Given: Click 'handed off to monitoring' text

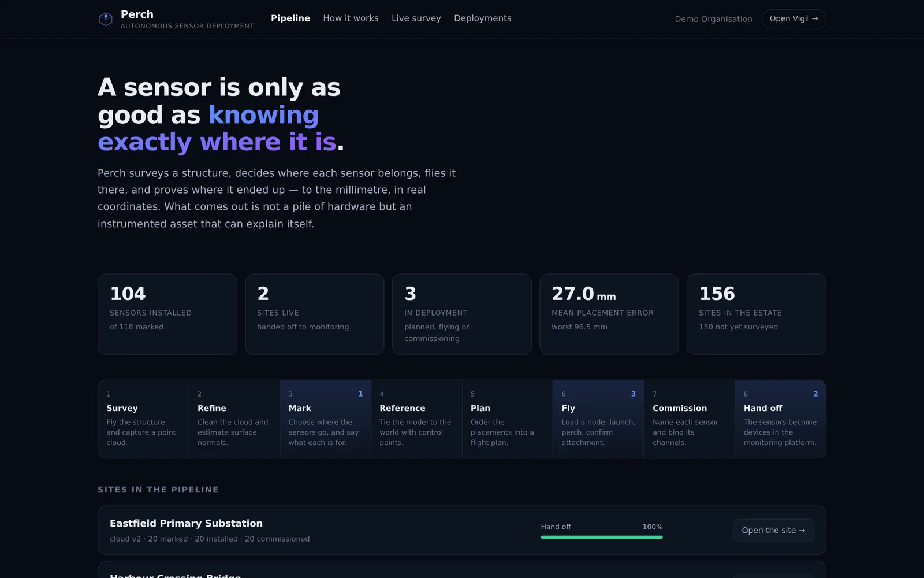Looking at the screenshot, I should pyautogui.click(x=303, y=327).
